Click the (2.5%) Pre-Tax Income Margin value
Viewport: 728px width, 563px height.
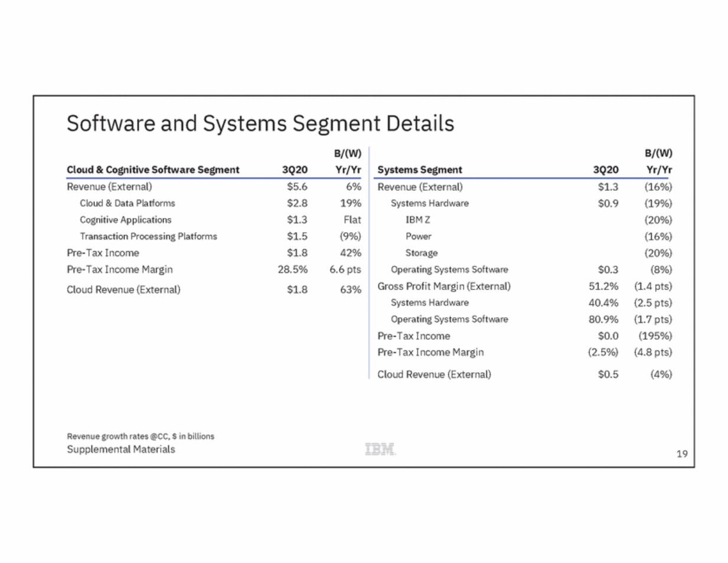(x=603, y=352)
